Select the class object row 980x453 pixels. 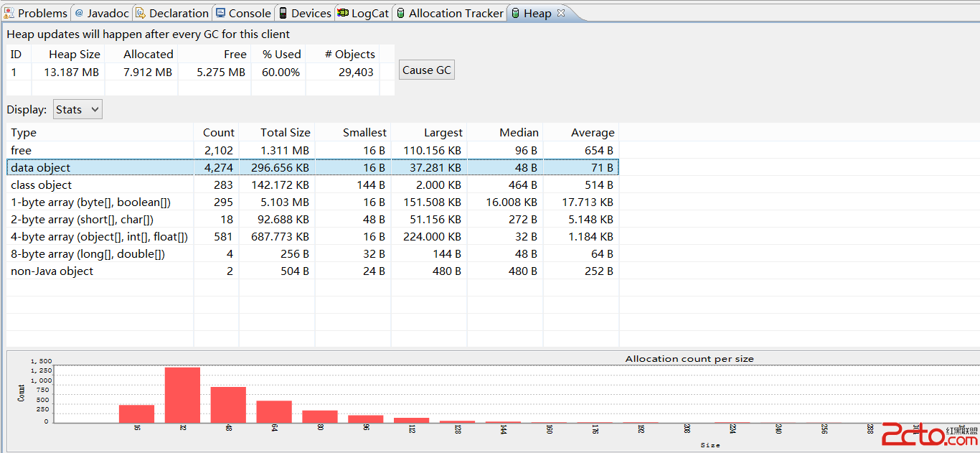100,185
